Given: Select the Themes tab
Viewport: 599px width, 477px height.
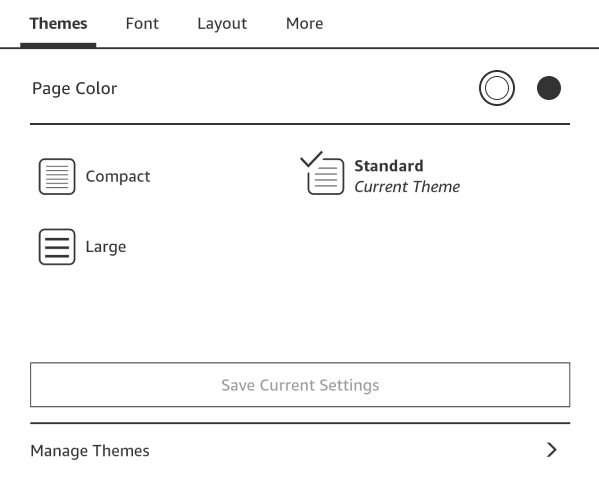Looking at the screenshot, I should 58,24.
